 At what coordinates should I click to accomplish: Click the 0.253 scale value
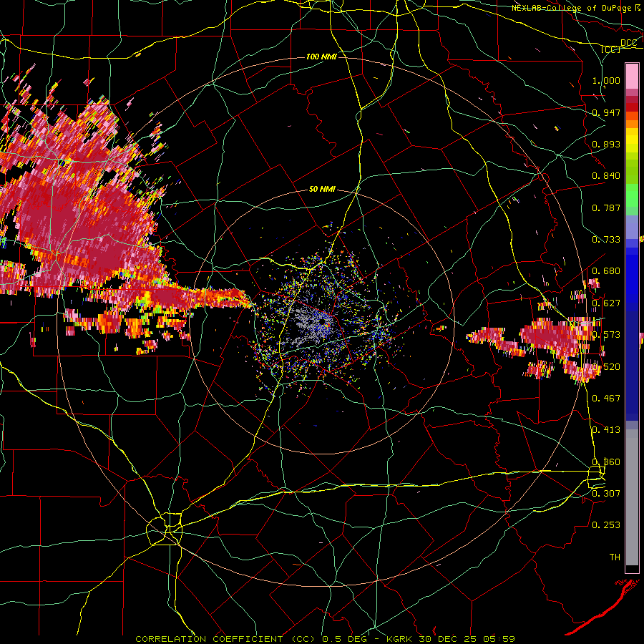tap(606, 525)
